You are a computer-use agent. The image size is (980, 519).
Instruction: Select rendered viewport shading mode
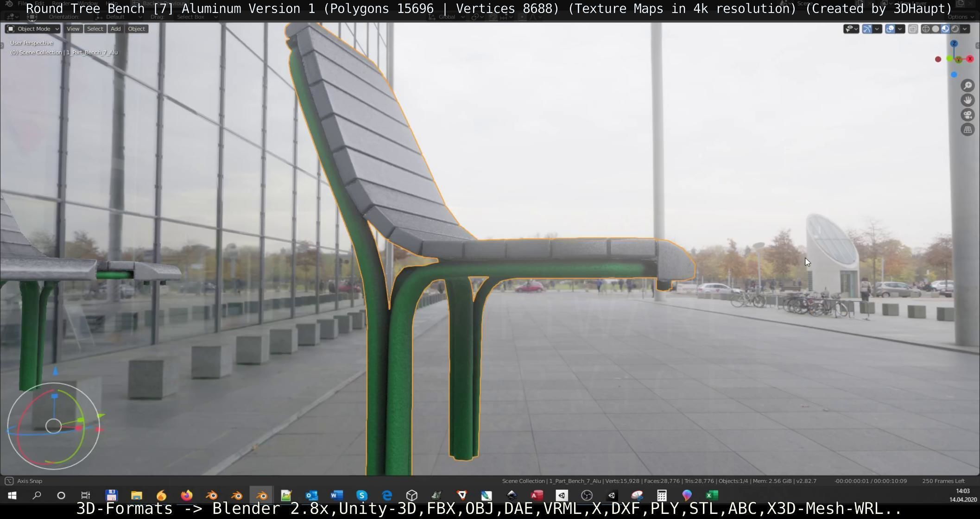(955, 29)
